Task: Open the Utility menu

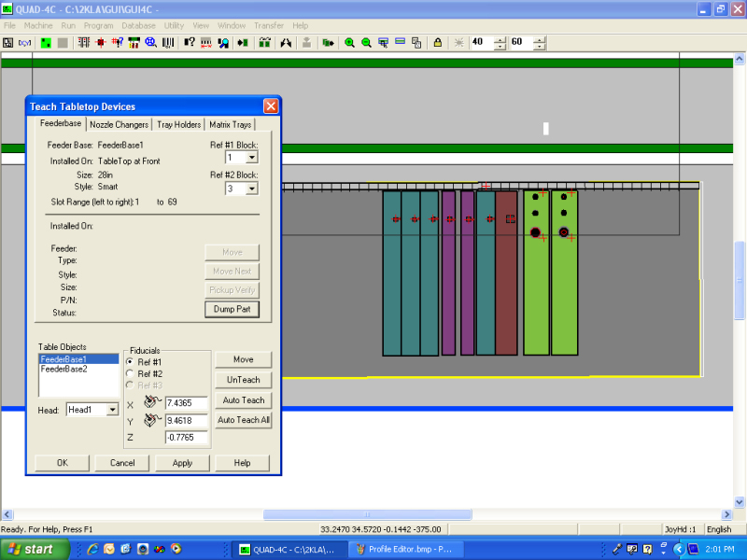Action: pos(174,26)
